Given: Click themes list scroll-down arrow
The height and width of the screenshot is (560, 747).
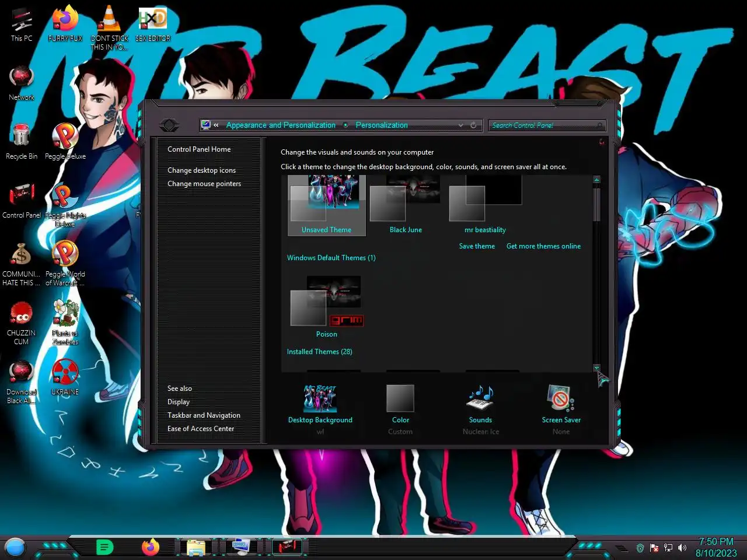Looking at the screenshot, I should pos(596,367).
